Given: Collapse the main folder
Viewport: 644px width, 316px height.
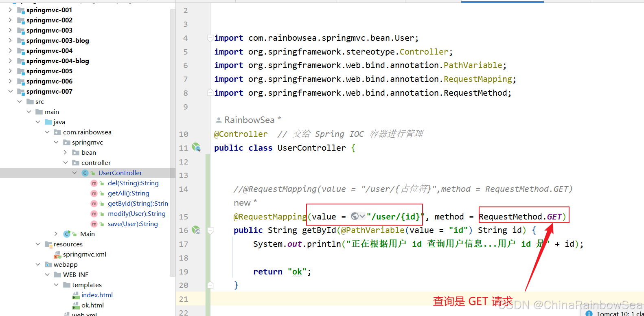Looking at the screenshot, I should (29, 112).
